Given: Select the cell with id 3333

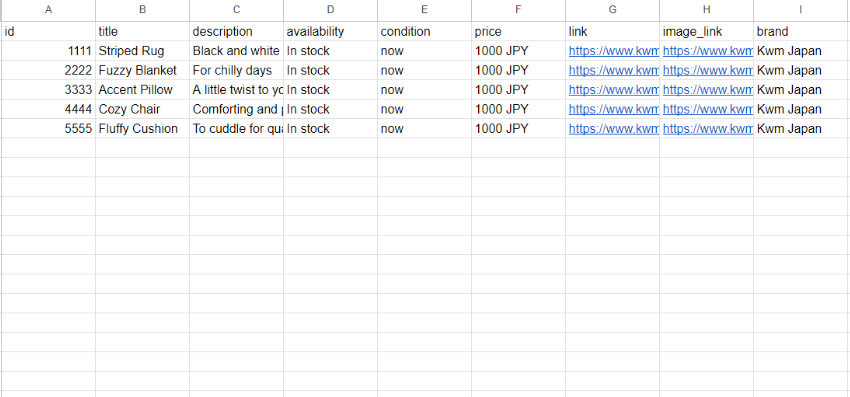Looking at the screenshot, I should [x=48, y=89].
